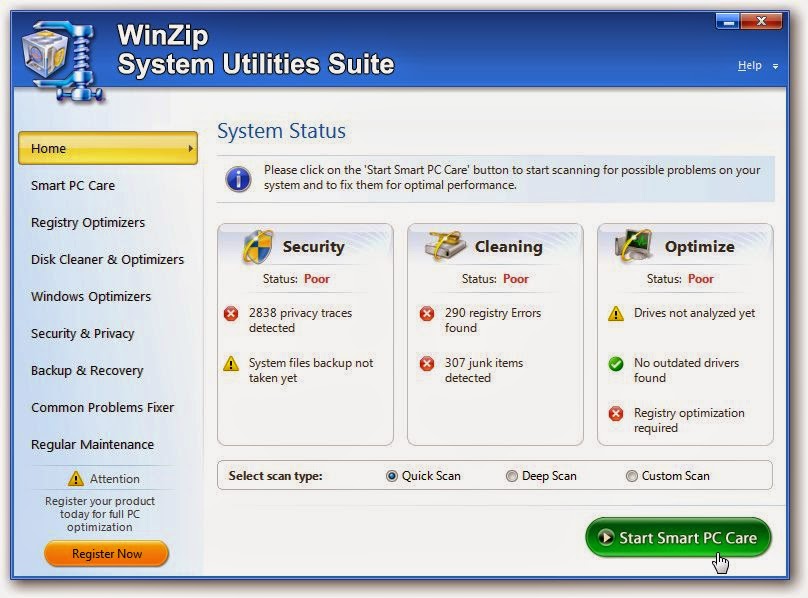
Task: Select Regular Maintenance in sidebar
Action: [92, 444]
